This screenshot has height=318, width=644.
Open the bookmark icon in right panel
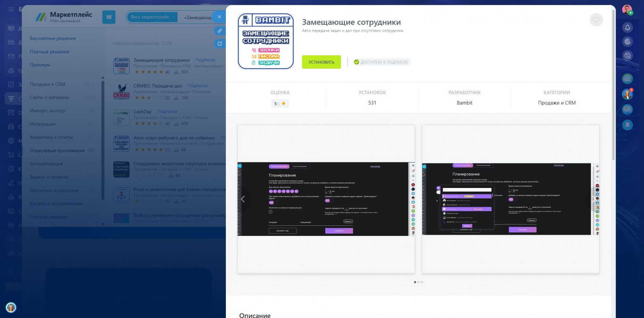627,125
